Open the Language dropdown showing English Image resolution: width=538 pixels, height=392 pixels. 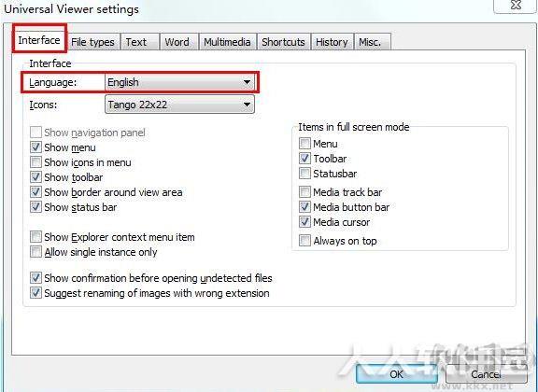pyautogui.click(x=179, y=82)
